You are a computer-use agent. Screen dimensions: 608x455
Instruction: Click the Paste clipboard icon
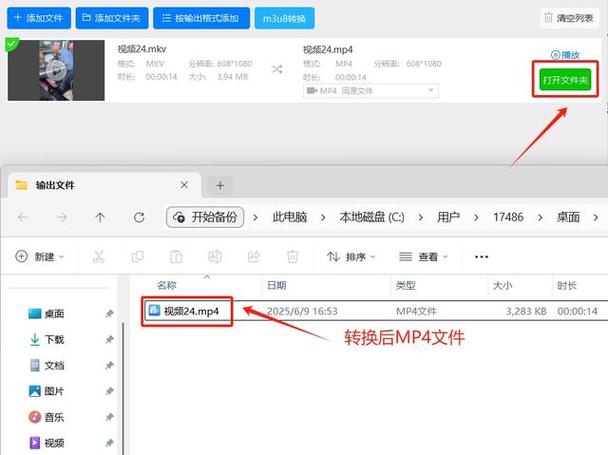click(176, 256)
